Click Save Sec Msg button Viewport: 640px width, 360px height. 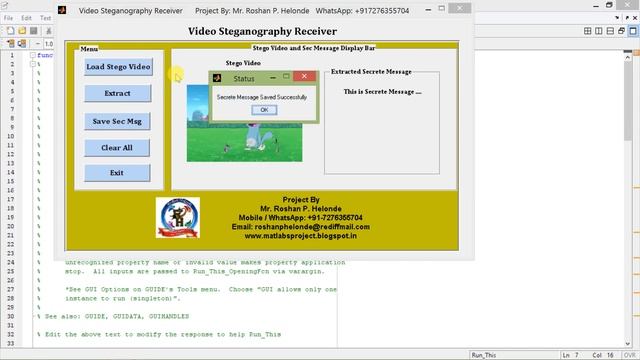117,121
